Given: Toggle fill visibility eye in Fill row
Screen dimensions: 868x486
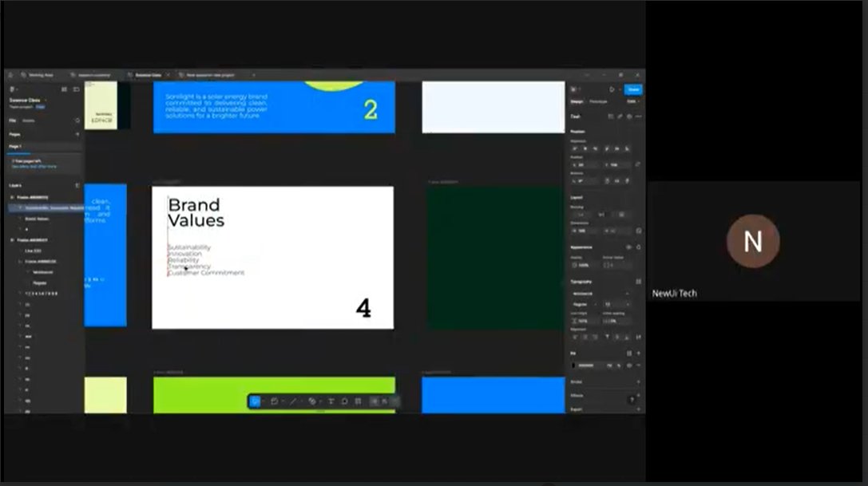Looking at the screenshot, I should pyautogui.click(x=629, y=365).
